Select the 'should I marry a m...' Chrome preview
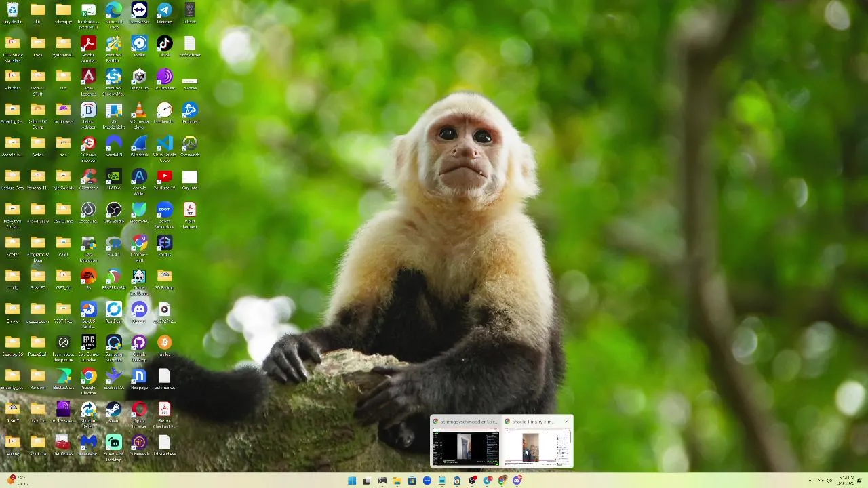The width and height of the screenshot is (868, 488). [x=537, y=441]
